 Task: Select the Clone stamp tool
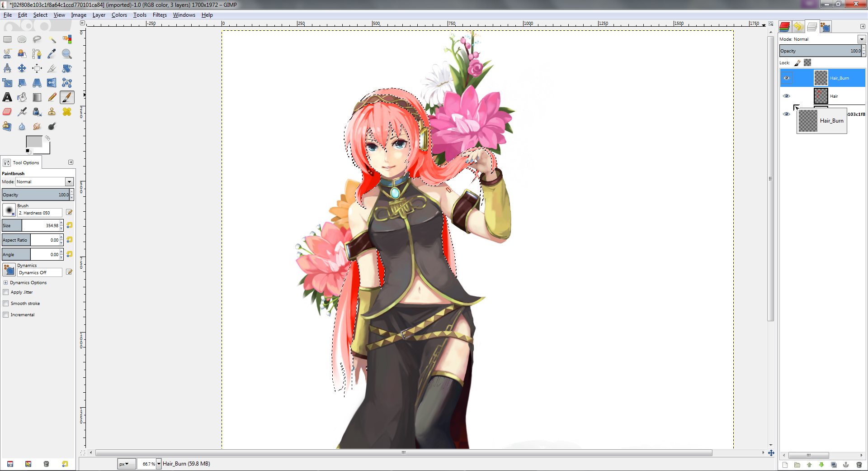52,112
